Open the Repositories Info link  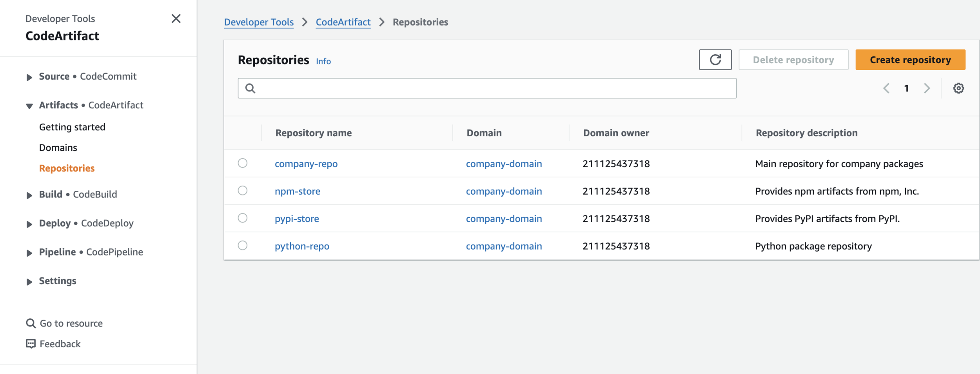(x=323, y=61)
